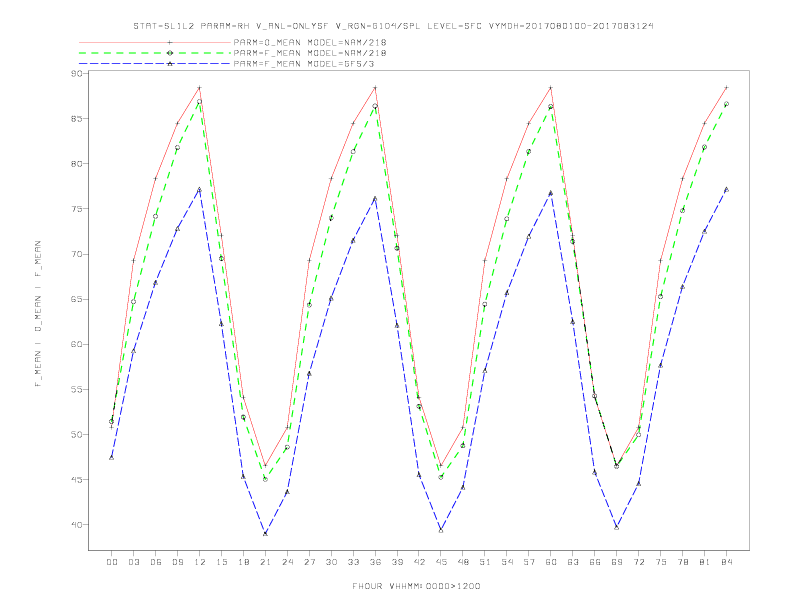Click x-axis tick label 48
Viewport: 792px width, 612px height.
tap(463, 562)
